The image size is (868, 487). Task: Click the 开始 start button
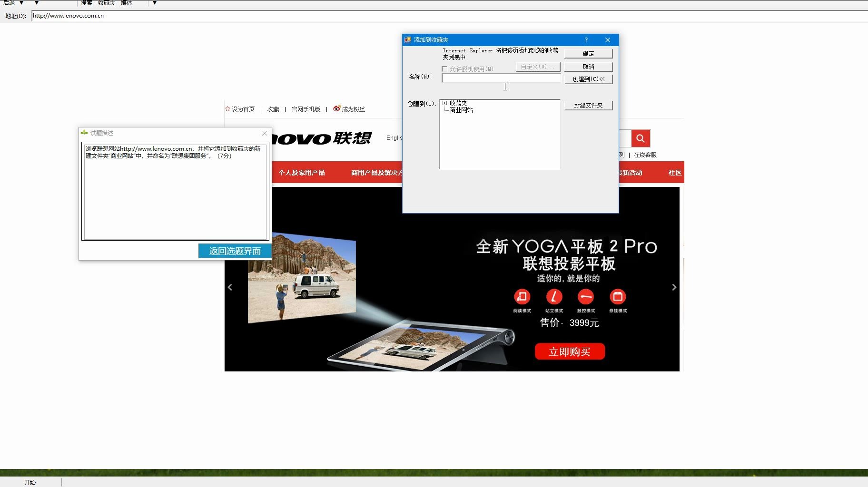(30, 482)
